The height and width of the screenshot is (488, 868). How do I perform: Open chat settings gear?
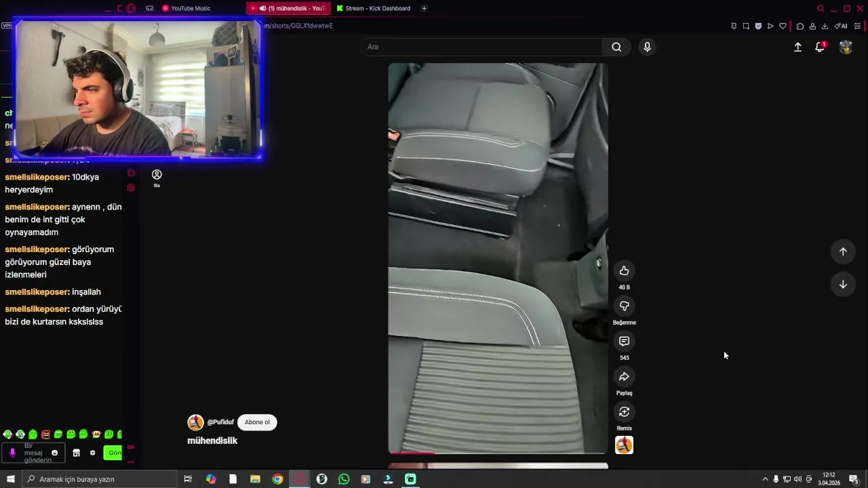tap(92, 453)
